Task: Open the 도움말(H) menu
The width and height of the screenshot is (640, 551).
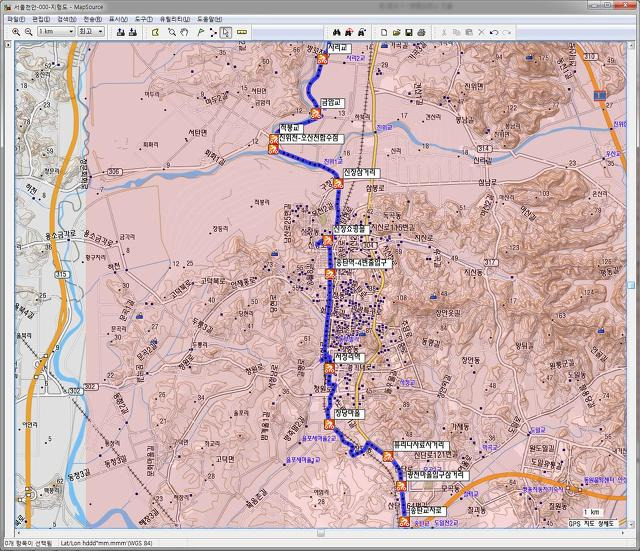Action: tap(210, 19)
